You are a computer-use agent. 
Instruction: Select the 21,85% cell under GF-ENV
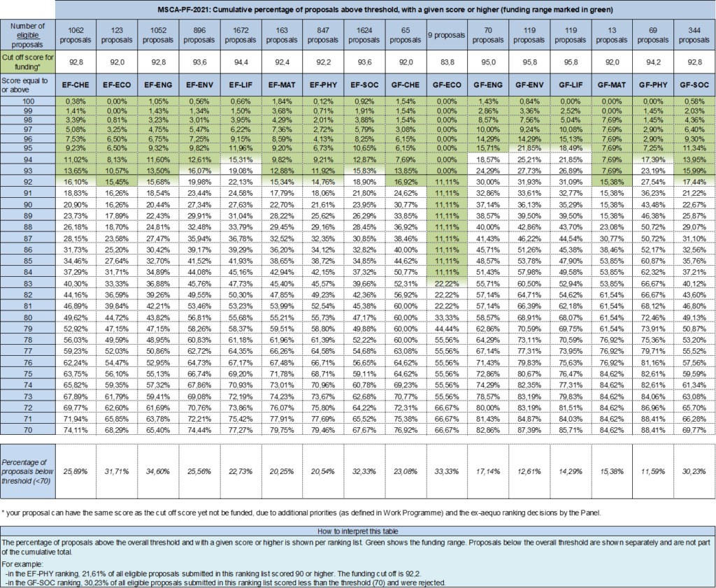click(x=529, y=148)
